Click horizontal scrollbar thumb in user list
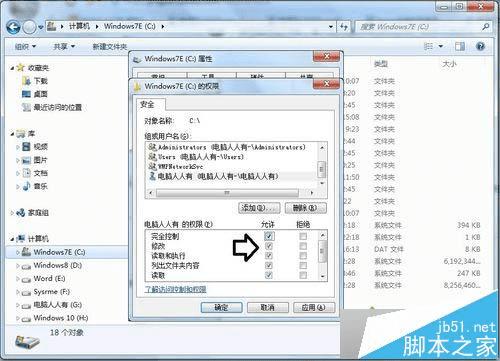 pos(227,193)
